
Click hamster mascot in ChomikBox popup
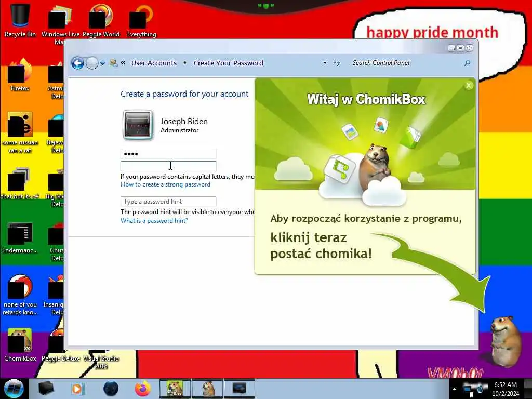(x=376, y=167)
